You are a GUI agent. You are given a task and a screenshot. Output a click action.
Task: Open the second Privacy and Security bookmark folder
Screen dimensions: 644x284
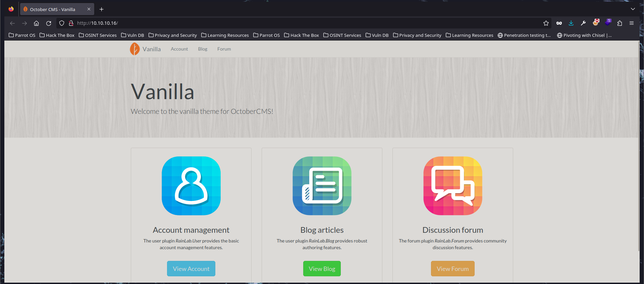point(417,35)
